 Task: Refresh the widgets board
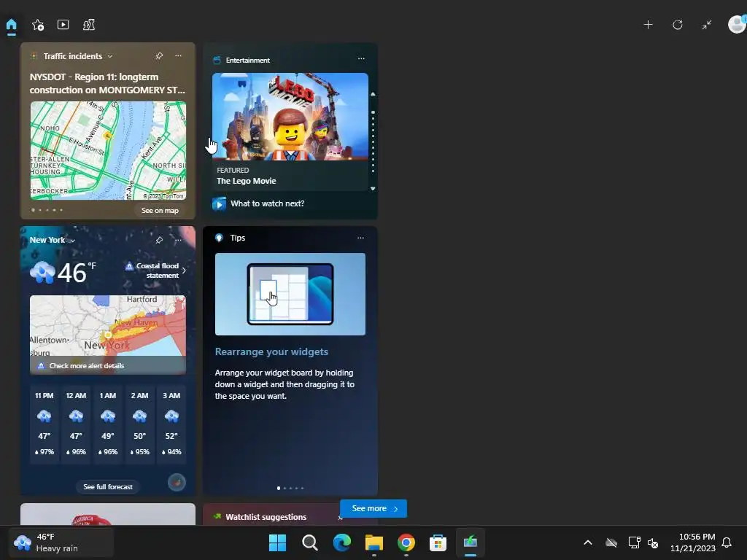coord(678,25)
